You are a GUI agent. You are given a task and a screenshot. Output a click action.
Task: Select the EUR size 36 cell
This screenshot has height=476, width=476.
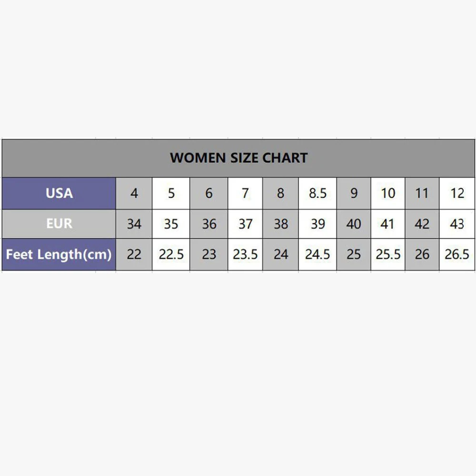point(209,224)
